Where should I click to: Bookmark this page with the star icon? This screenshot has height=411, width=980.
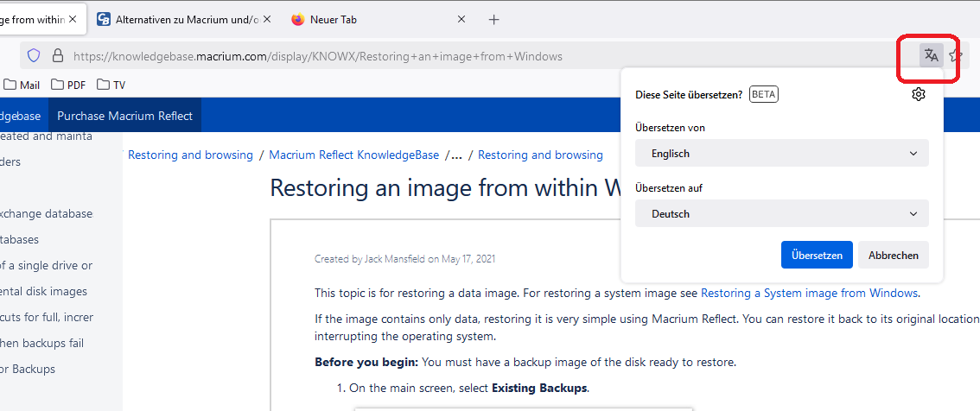point(954,55)
